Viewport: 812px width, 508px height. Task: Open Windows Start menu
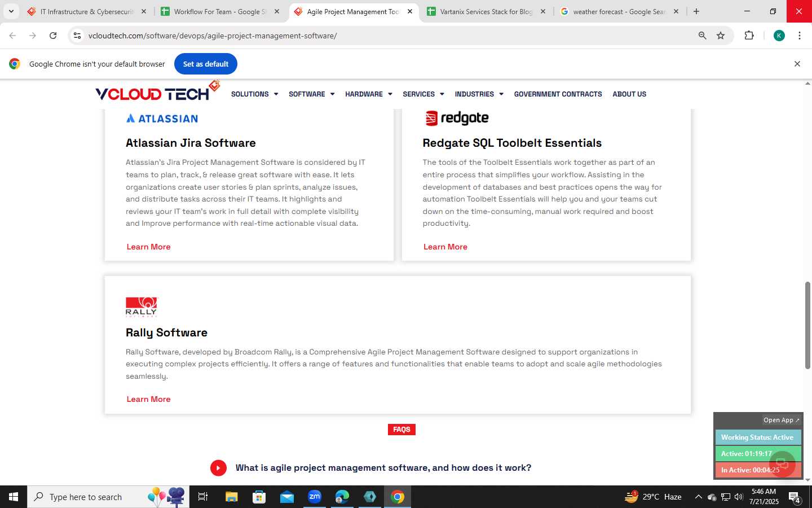pyautogui.click(x=14, y=497)
